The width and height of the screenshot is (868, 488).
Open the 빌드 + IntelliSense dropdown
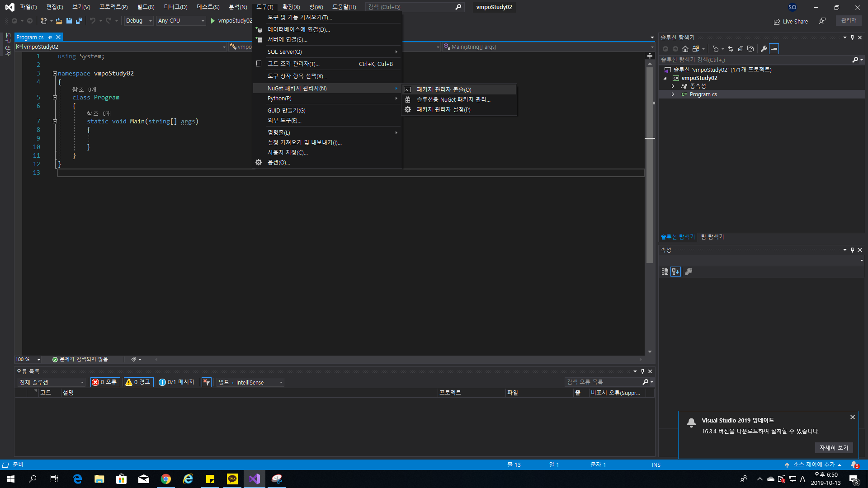click(x=250, y=382)
